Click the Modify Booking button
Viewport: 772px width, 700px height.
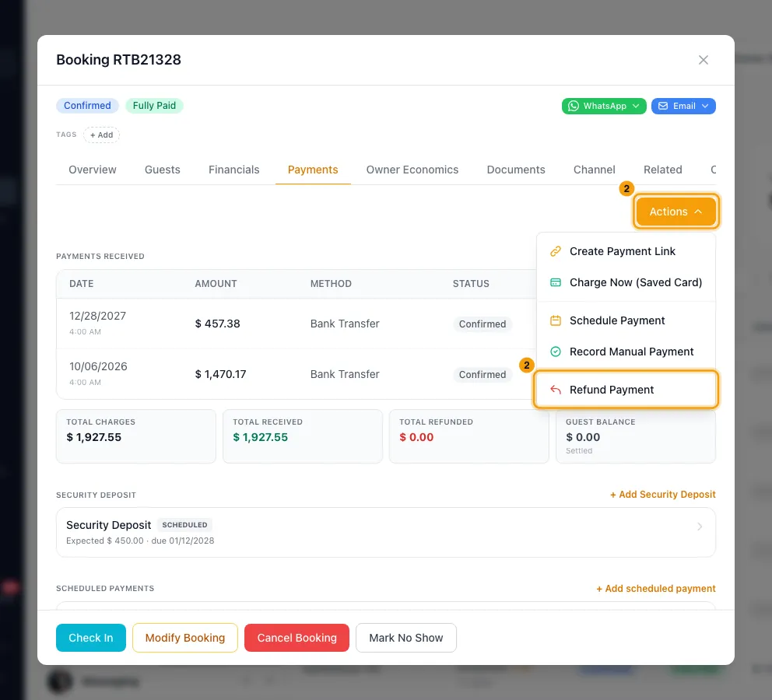coord(185,638)
